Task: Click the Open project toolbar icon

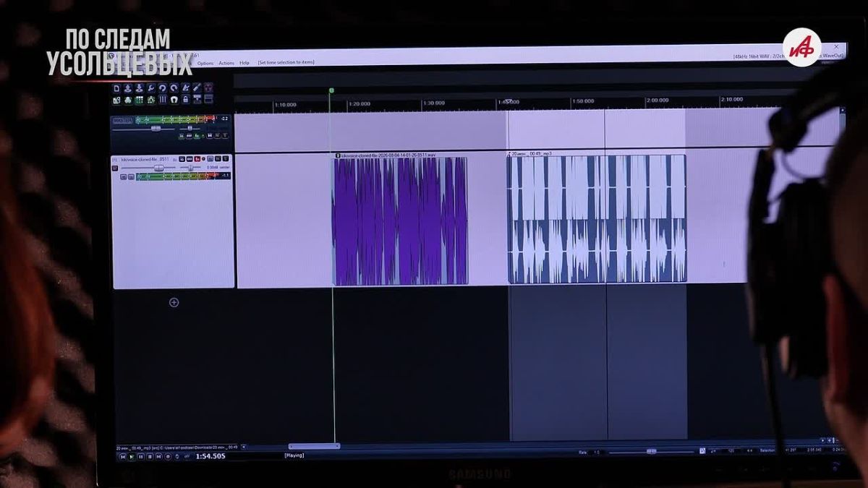Action: point(128,88)
